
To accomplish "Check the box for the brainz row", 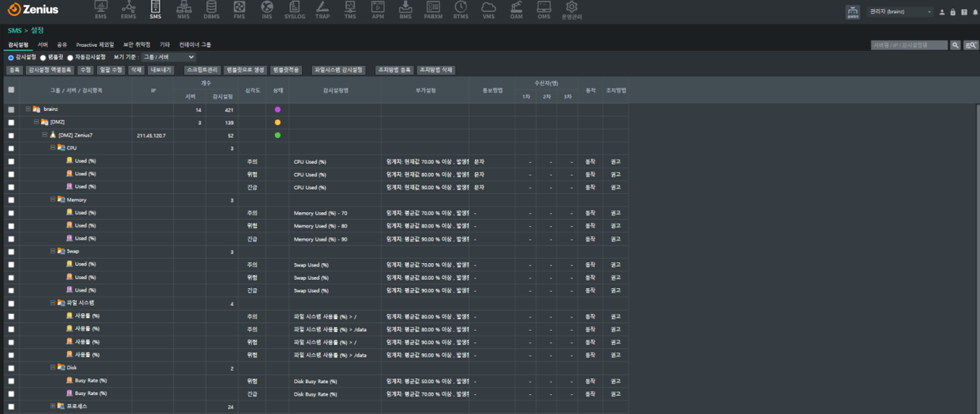I will tap(11, 109).
